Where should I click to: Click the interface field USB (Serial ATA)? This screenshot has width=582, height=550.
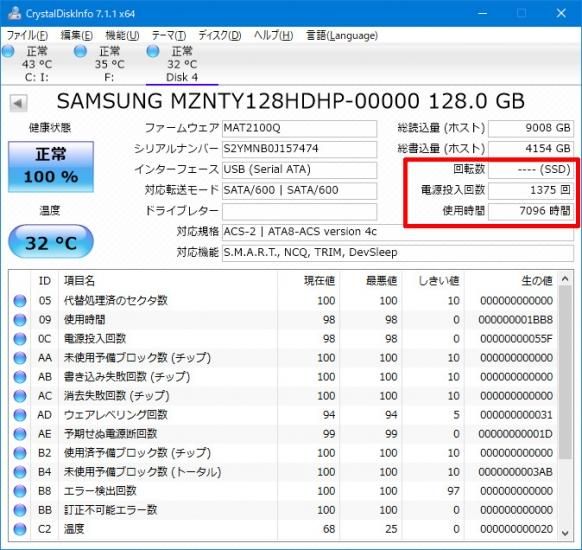(299, 170)
